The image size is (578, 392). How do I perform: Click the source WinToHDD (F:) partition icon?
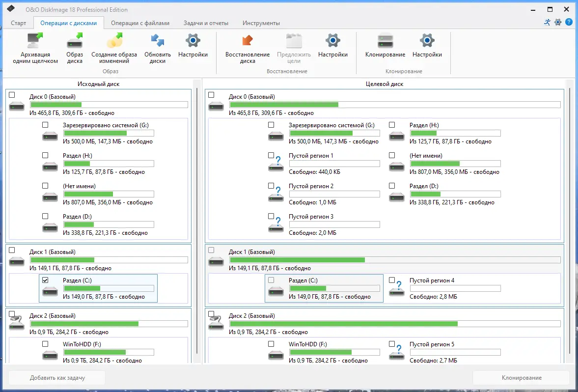pos(50,355)
